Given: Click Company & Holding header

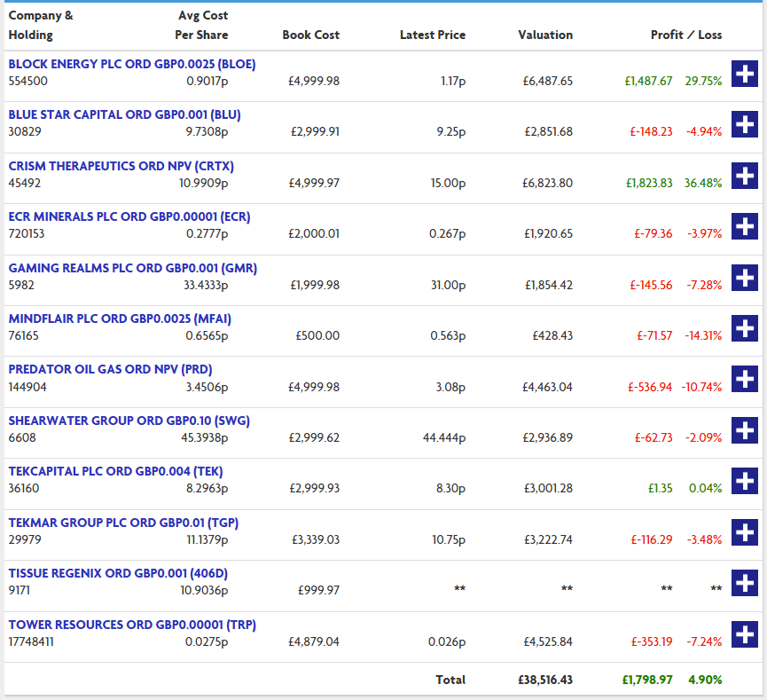Looking at the screenshot, I should [41, 25].
